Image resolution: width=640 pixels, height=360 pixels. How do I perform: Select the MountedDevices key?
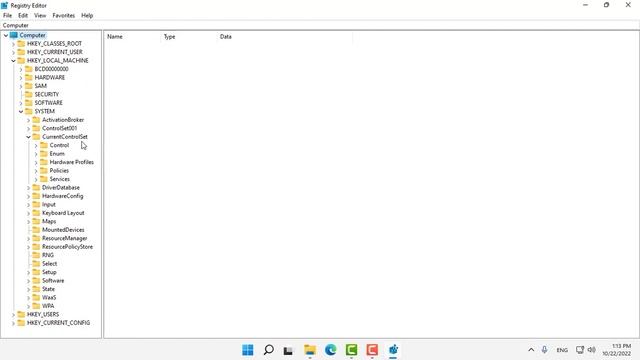pos(63,230)
